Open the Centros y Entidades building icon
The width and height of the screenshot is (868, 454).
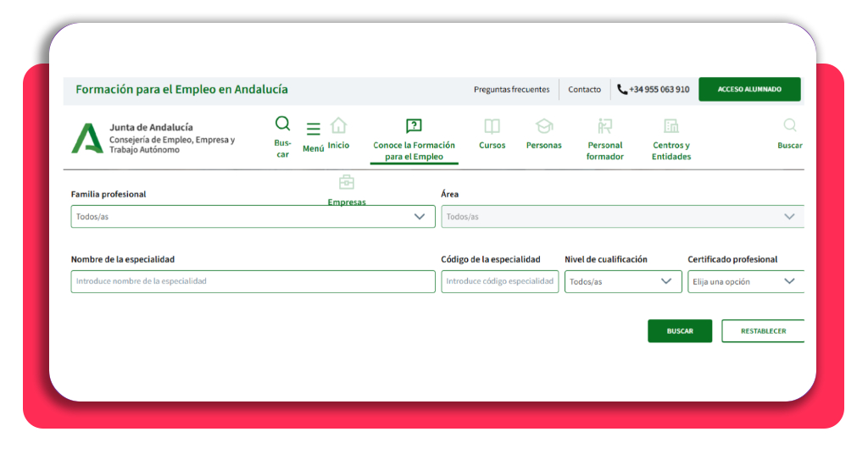tap(671, 126)
